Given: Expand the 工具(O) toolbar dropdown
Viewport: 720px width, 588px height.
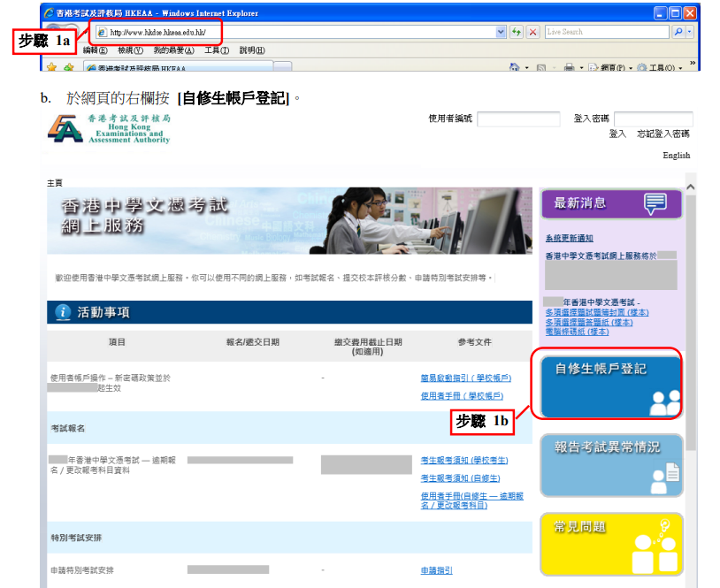Looking at the screenshot, I should point(680,68).
